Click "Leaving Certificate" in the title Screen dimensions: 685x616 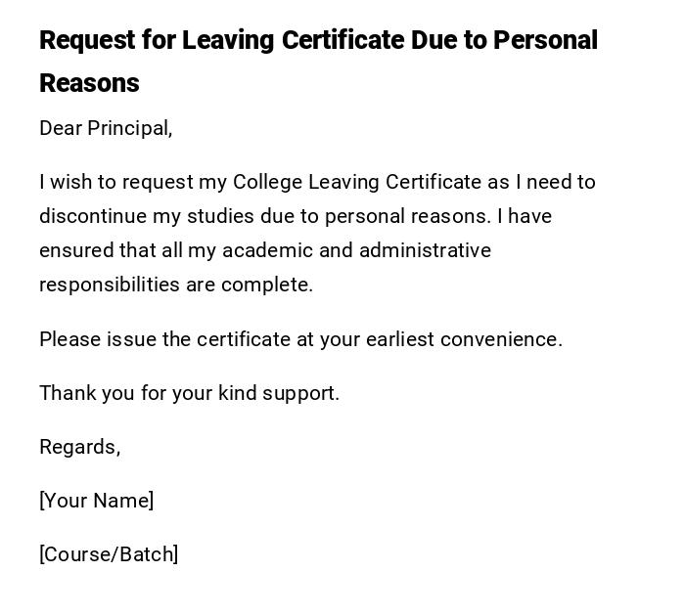click(x=293, y=40)
